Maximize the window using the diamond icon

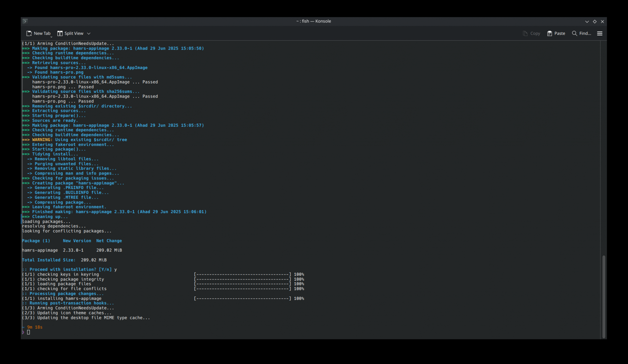595,21
